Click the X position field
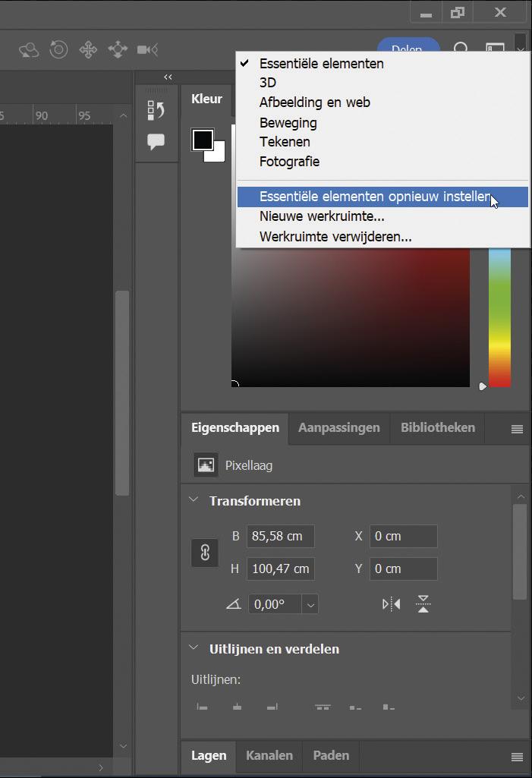The width and height of the screenshot is (532, 778). [404, 537]
